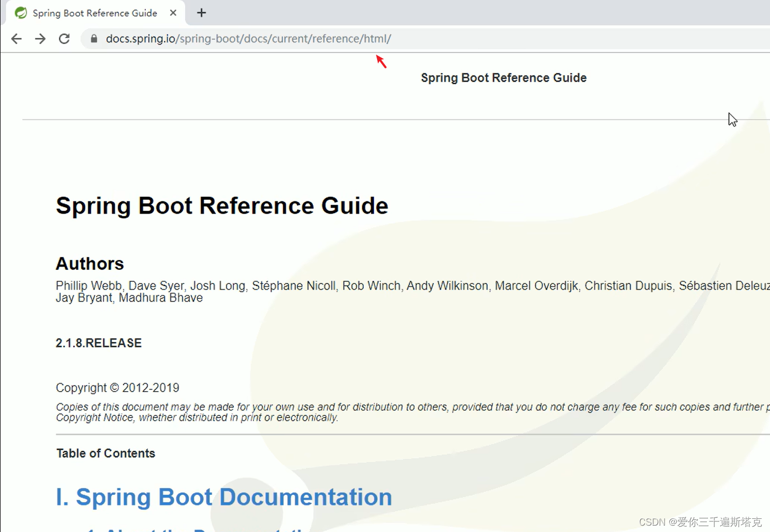Click the author name 'Marcel Overdijk'

point(536,286)
